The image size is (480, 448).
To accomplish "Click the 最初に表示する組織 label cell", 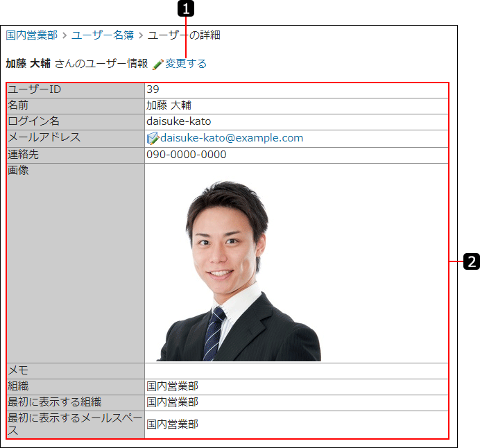I will [76, 403].
